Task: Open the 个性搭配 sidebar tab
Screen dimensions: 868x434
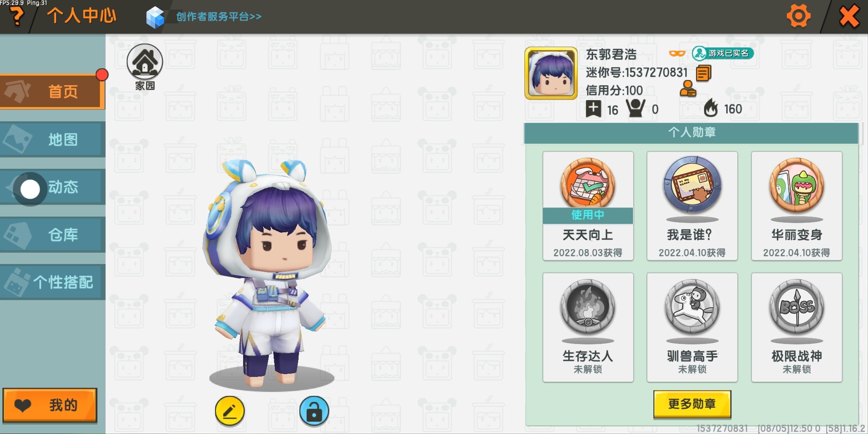Action: point(52,282)
